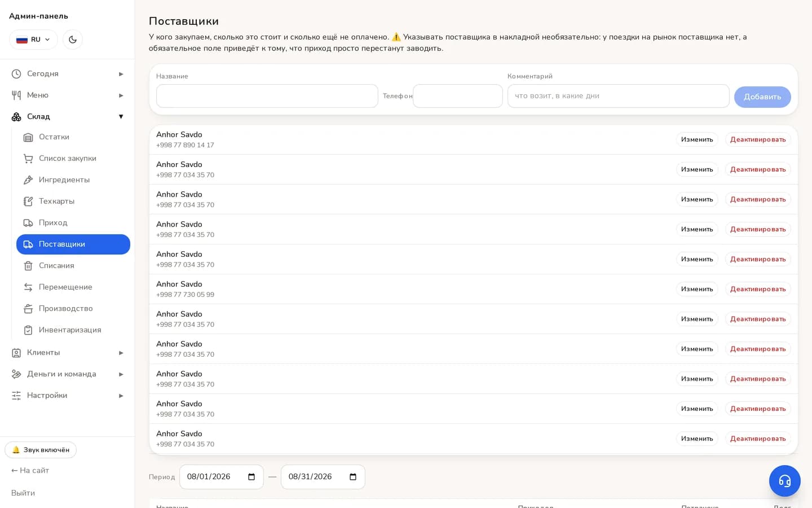Toggle the Звук включён sound button
The height and width of the screenshot is (508, 812).
(x=41, y=450)
